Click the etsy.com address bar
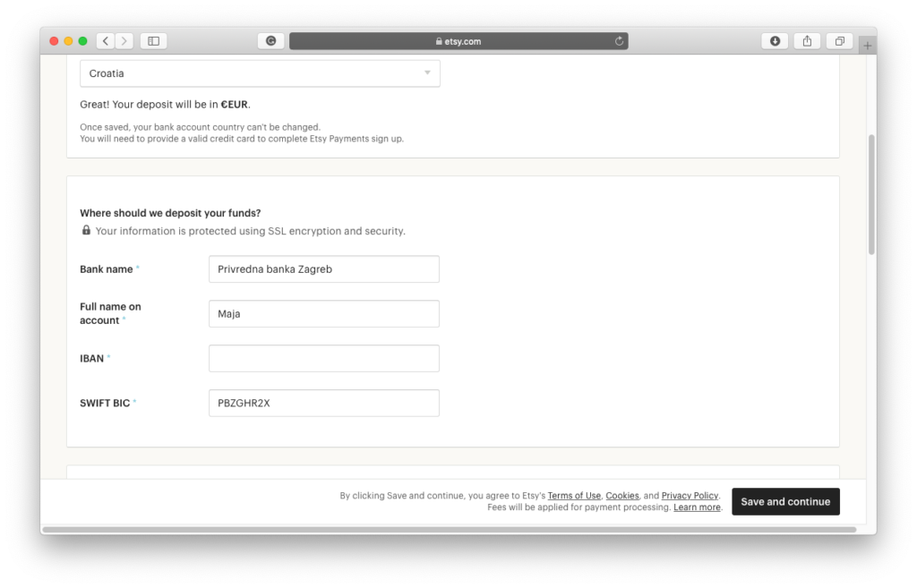Viewport: 917px width, 588px height. coord(458,41)
